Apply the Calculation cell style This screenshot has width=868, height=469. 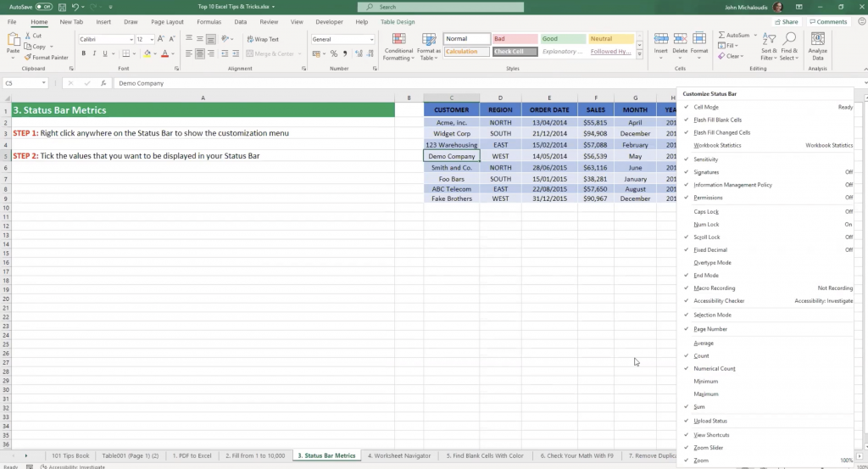point(467,52)
